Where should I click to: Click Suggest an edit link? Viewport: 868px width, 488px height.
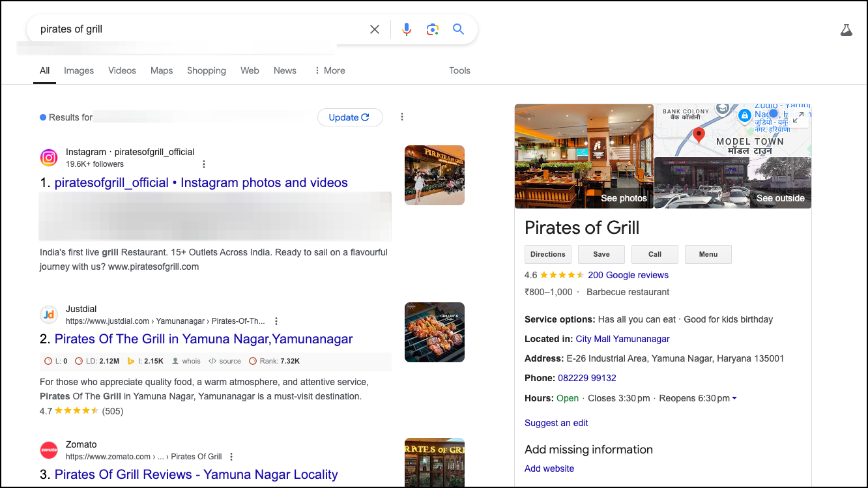[x=557, y=423]
